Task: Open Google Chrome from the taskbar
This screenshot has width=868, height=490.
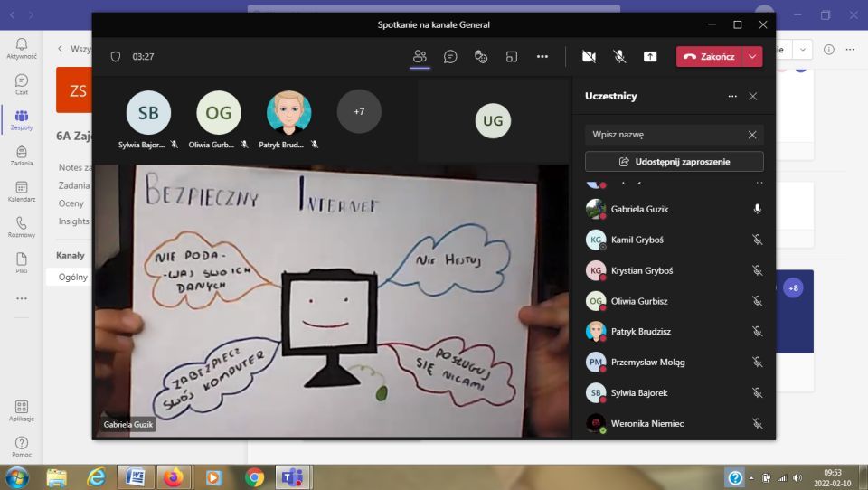Action: point(254,477)
